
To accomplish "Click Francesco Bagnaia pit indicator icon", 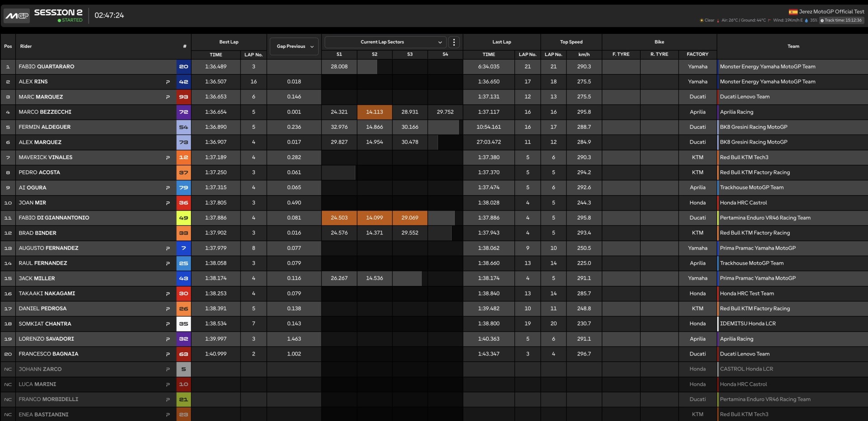I will (168, 354).
